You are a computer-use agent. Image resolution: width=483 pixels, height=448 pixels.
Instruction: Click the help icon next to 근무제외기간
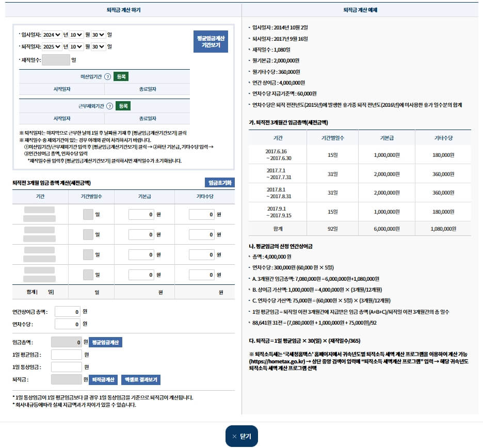click(x=109, y=106)
